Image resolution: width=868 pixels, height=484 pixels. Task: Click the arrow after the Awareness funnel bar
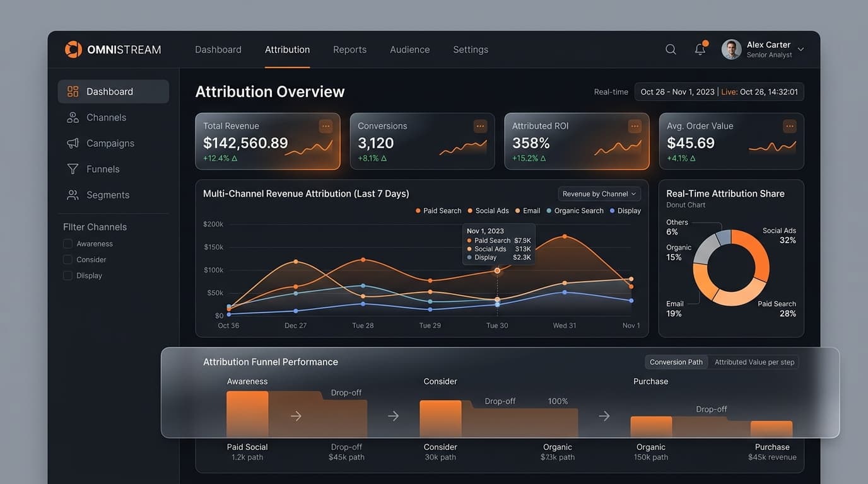[296, 416]
